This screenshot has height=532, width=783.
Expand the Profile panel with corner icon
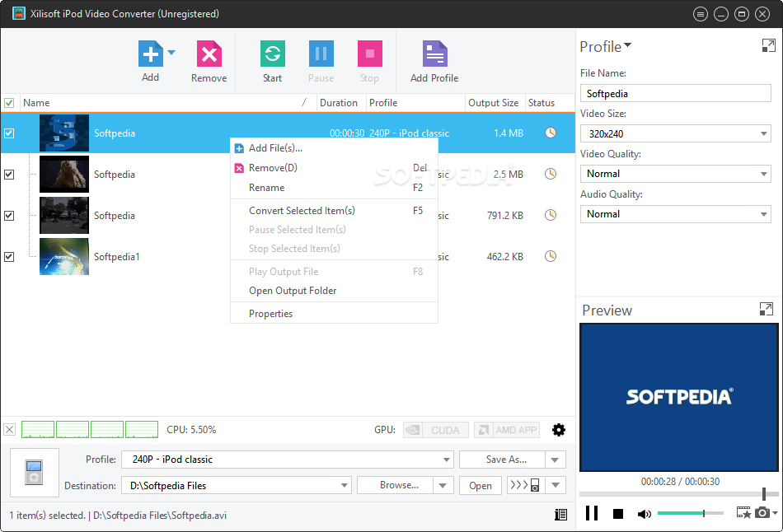pyautogui.click(x=768, y=46)
